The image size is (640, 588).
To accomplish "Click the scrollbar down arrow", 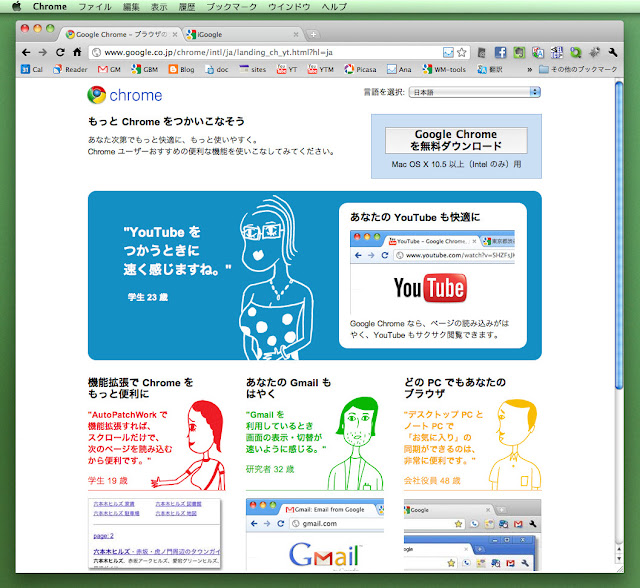I will tap(619, 559).
